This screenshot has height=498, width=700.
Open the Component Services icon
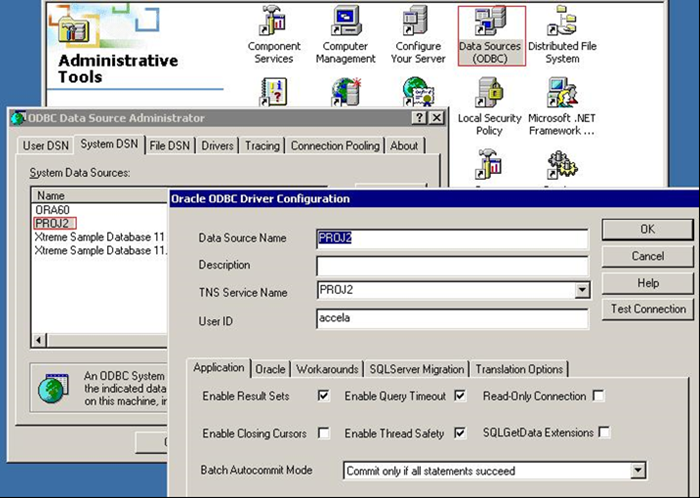[x=274, y=22]
